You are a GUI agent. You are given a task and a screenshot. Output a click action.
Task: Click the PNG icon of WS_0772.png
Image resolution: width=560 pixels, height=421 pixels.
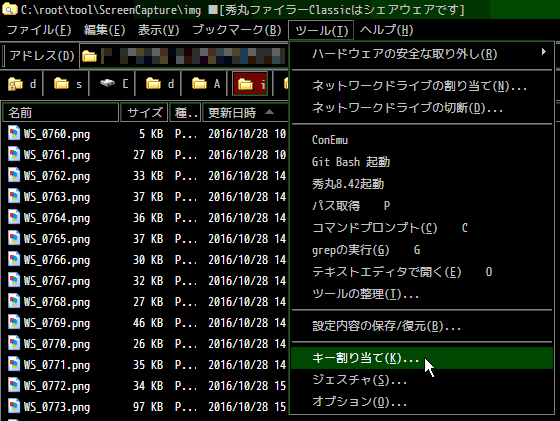click(x=14, y=386)
